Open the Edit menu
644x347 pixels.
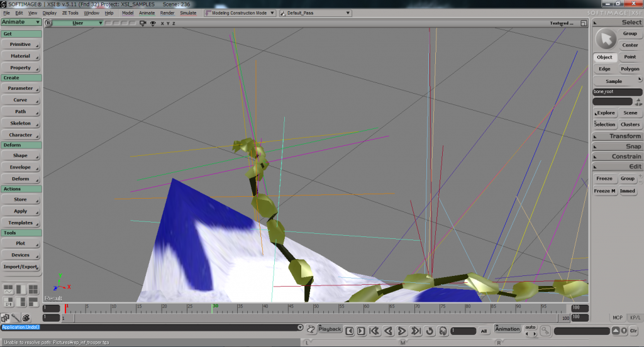point(19,13)
